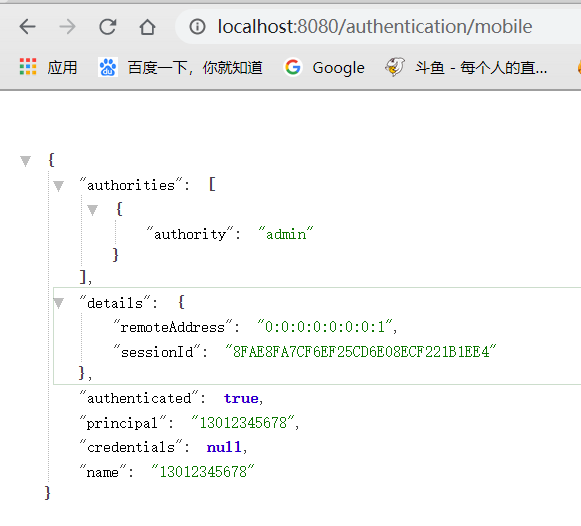Screen dimensions: 581x526
Task: Collapse the root JSON object
Action: pyautogui.click(x=26, y=161)
